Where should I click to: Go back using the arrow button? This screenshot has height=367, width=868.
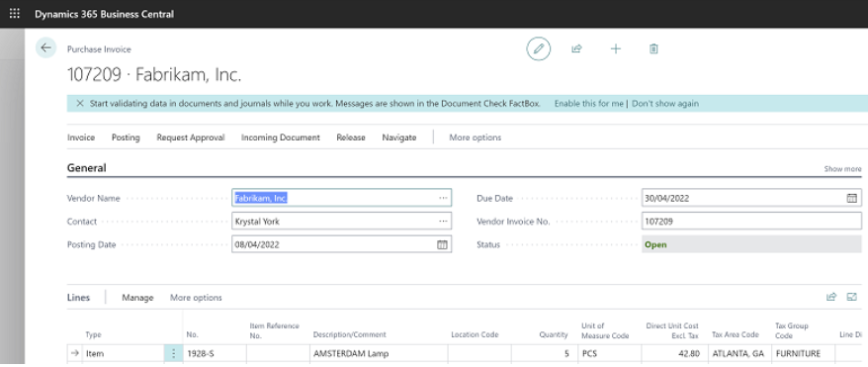45,48
